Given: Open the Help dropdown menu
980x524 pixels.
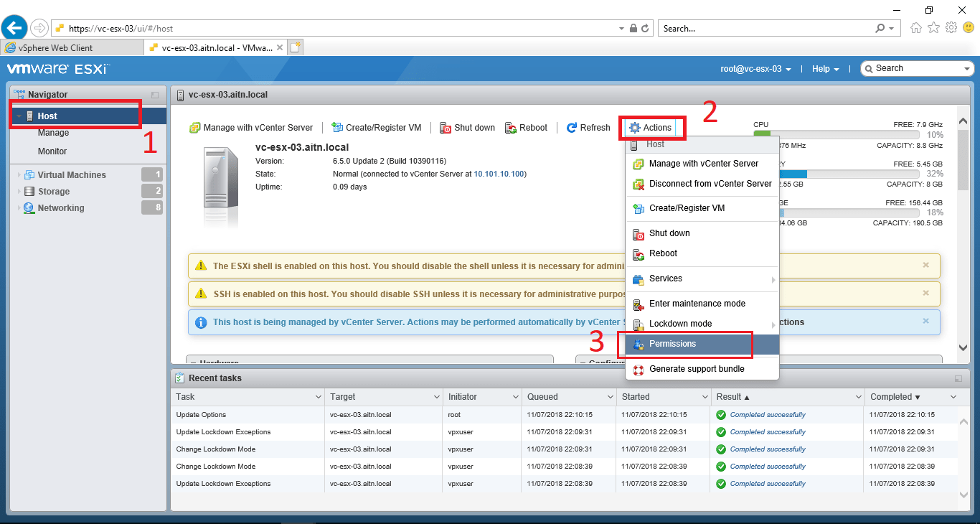Looking at the screenshot, I should [825, 69].
